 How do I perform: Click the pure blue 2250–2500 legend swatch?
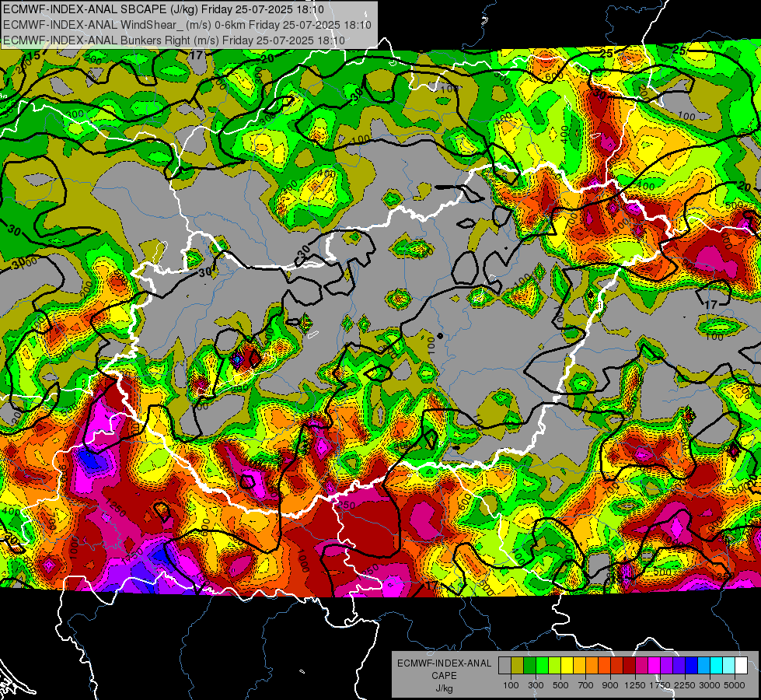[692, 666]
